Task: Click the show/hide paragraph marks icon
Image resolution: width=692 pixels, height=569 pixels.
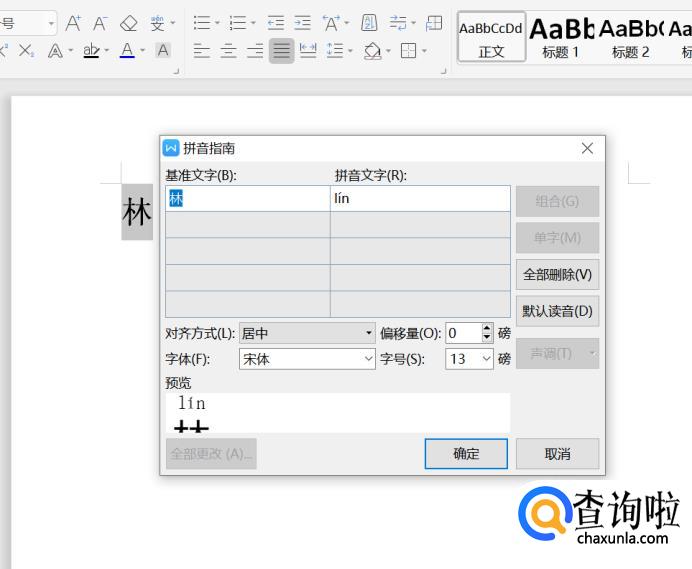Action: point(398,23)
